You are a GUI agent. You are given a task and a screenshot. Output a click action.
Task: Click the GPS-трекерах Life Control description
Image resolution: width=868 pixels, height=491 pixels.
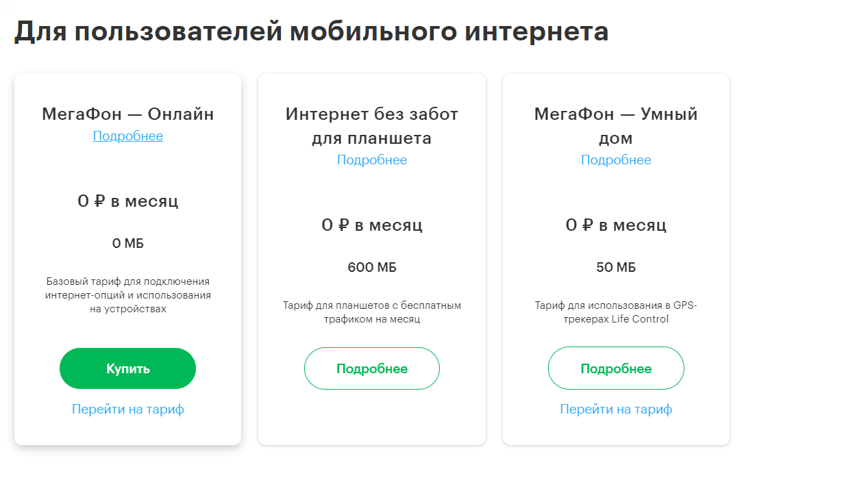point(615,312)
